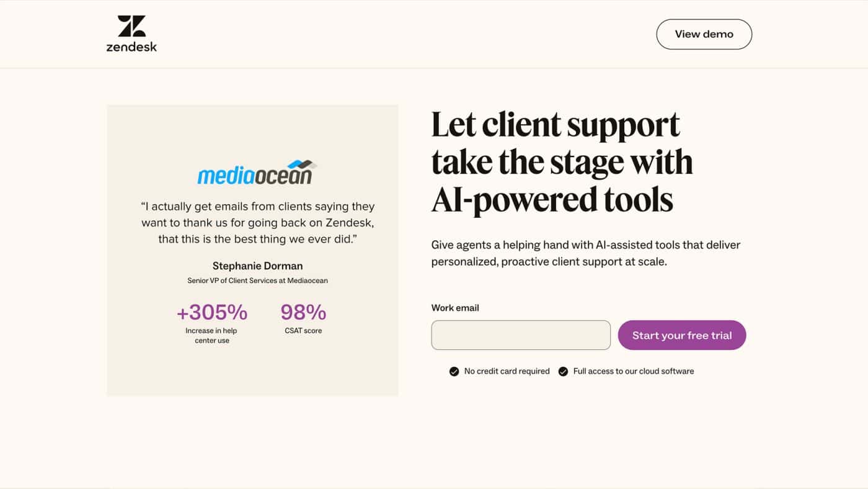Image resolution: width=868 pixels, height=489 pixels.
Task: Select the 98% CSAT statistic figure
Action: [303, 312]
